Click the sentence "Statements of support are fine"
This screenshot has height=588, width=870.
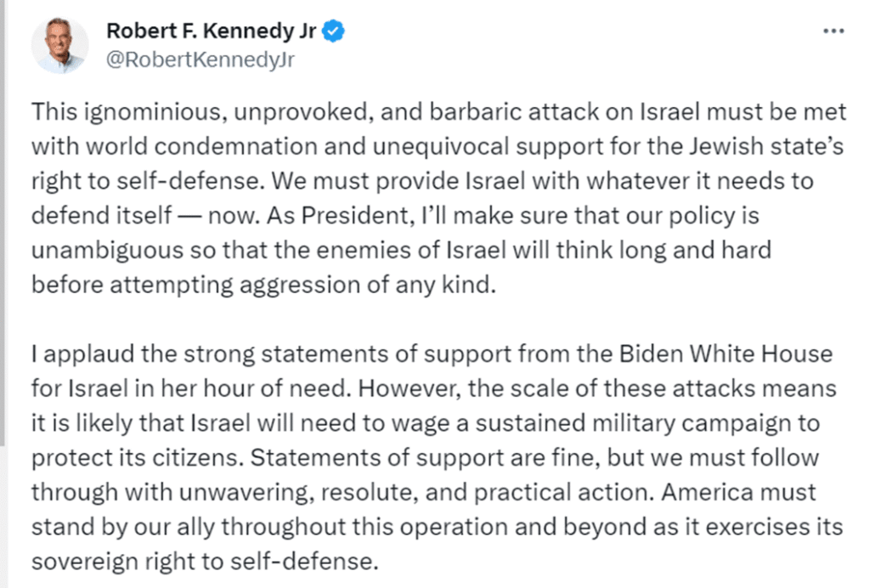(x=425, y=458)
